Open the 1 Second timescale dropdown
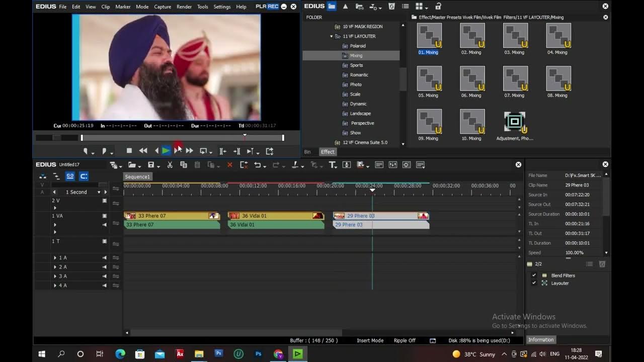The width and height of the screenshot is (644, 362). pos(99,192)
